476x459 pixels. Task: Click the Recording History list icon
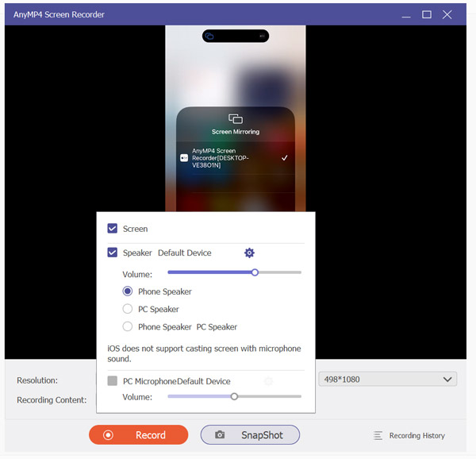click(378, 435)
